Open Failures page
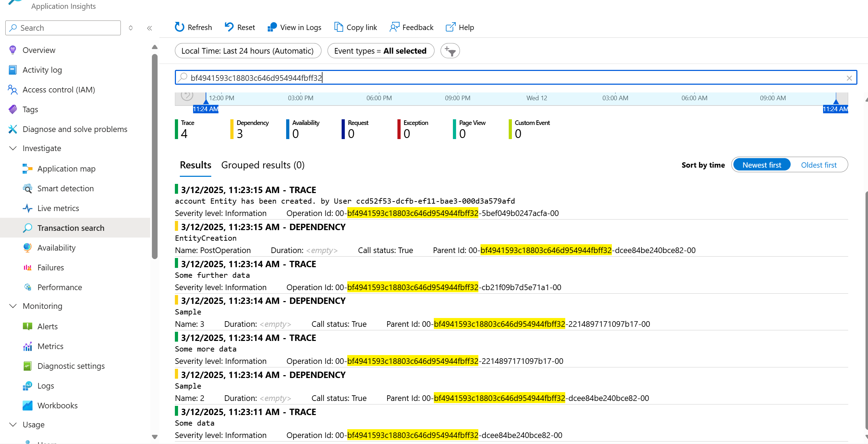This screenshot has height=444, width=868. tap(51, 268)
